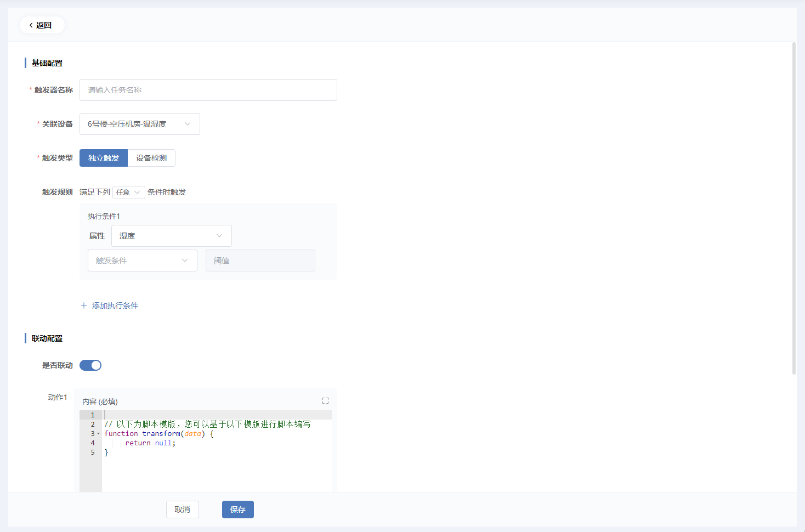The height and width of the screenshot is (532, 805).
Task: Click the 联动配置 section heading
Action: 47,338
